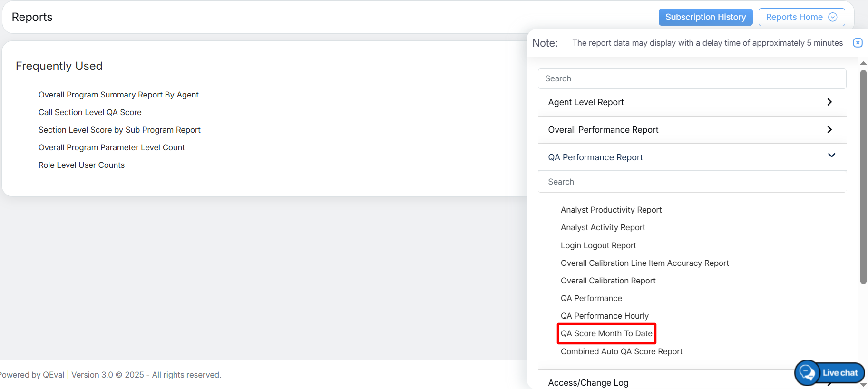868x389 pixels.
Task: Expand the Overall Performance Report section
Action: [x=829, y=130]
